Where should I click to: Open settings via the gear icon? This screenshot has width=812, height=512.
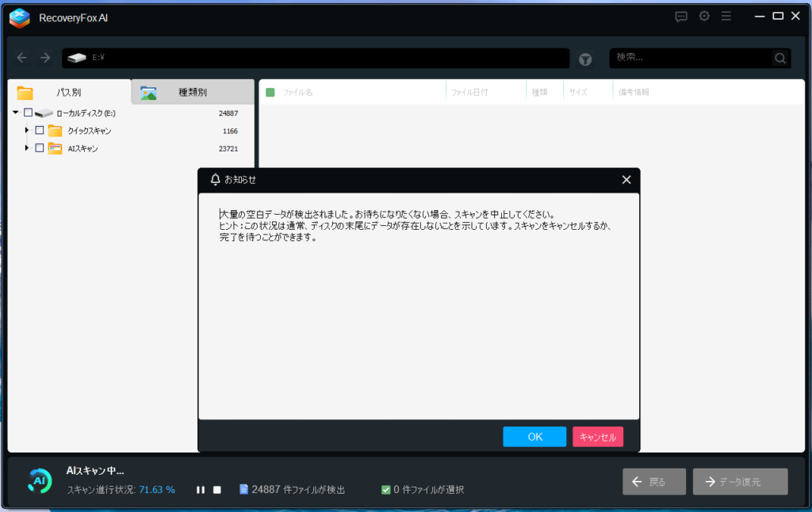pyautogui.click(x=704, y=17)
